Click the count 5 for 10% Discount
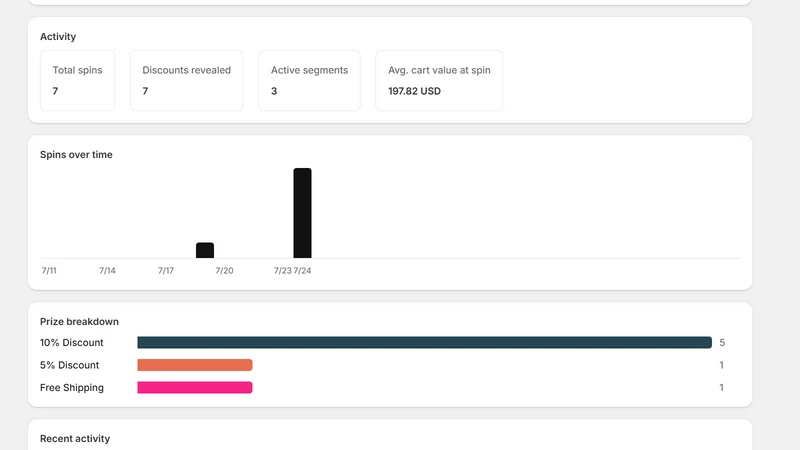800x450 pixels. tap(722, 342)
